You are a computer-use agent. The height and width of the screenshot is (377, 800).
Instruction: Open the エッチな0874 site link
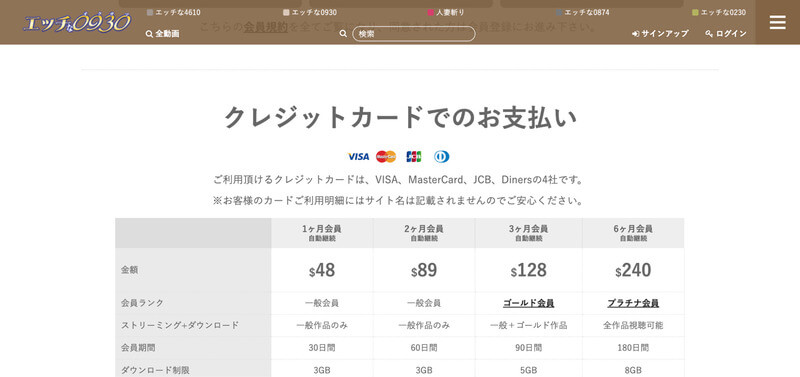583,12
